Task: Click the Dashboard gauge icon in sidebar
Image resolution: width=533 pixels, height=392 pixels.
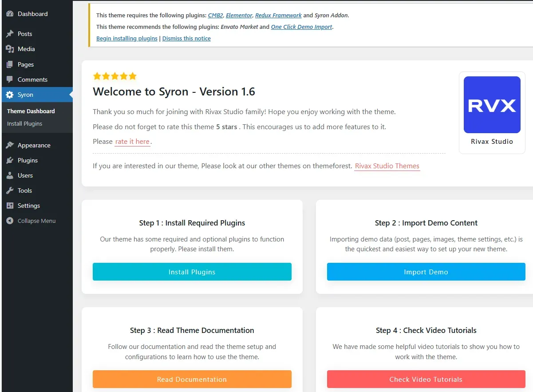Action: (x=10, y=14)
